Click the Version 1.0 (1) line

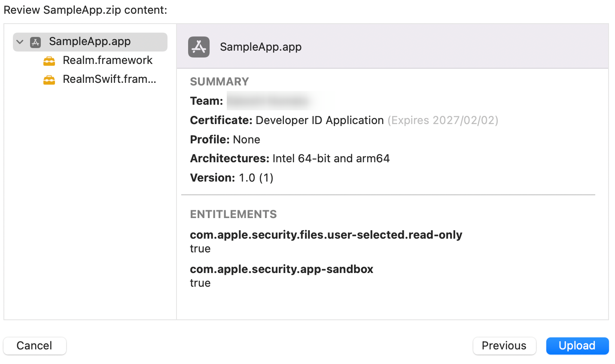pos(232,178)
